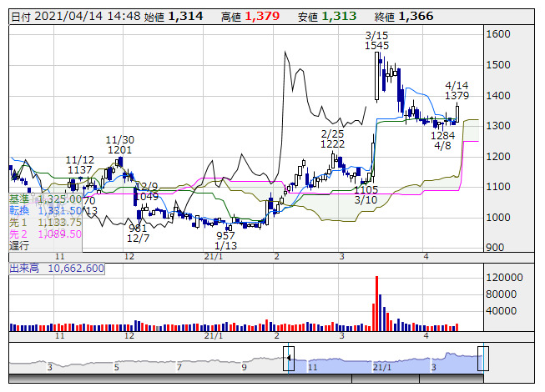Click the left range slider handle
This screenshot has width=545, height=392.
point(289,359)
